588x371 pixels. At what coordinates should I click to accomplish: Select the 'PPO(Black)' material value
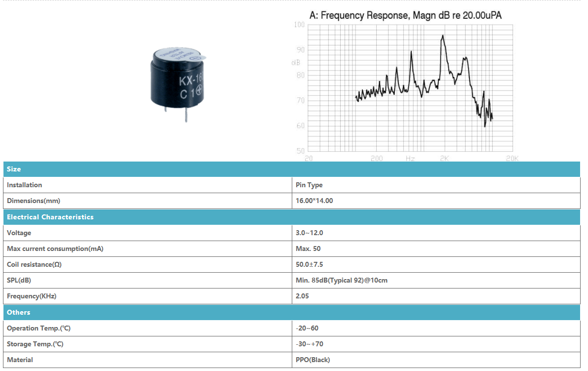click(x=313, y=360)
